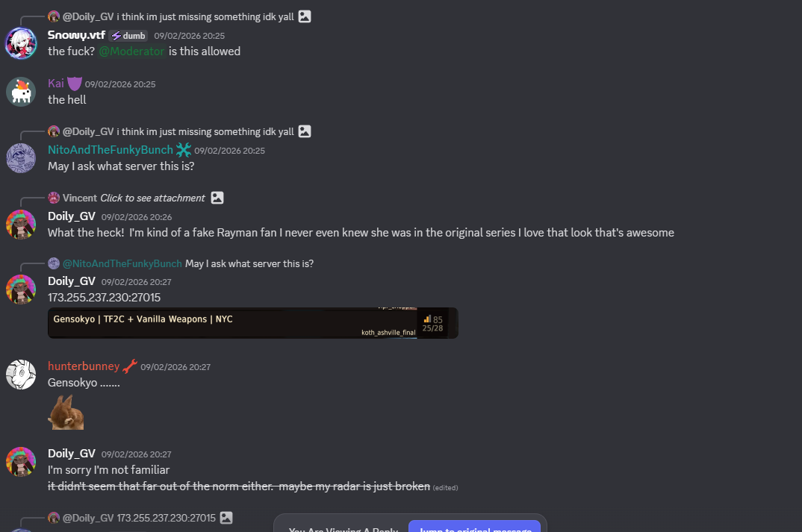Click the hunterbunney username

84,366
